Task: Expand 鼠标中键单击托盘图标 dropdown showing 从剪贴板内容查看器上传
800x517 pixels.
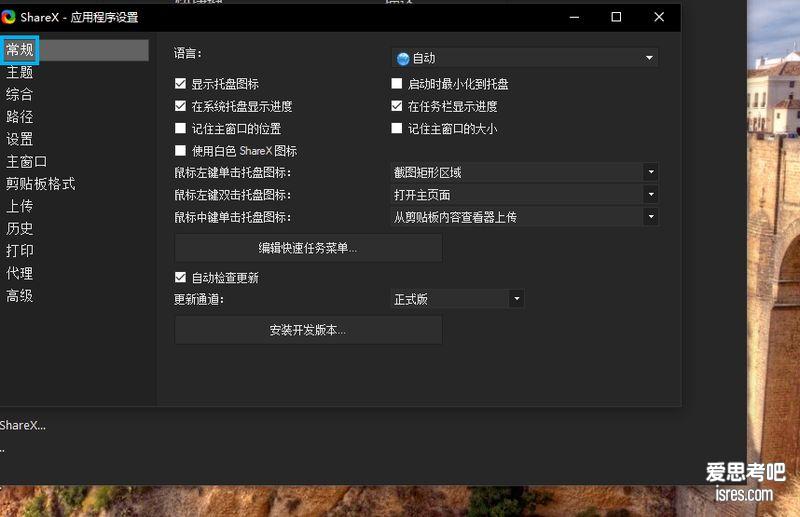Action: pos(524,217)
